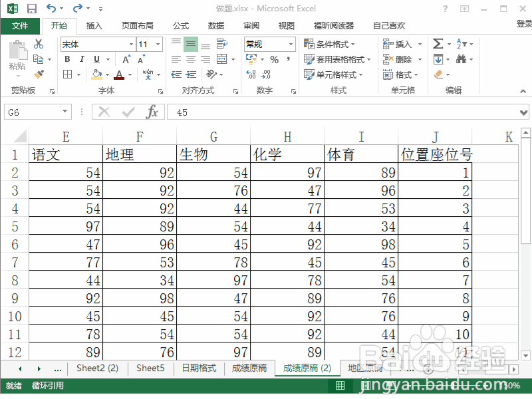This screenshot has width=532, height=399.
Task: Select the Format Painter icon
Action: tap(39, 74)
